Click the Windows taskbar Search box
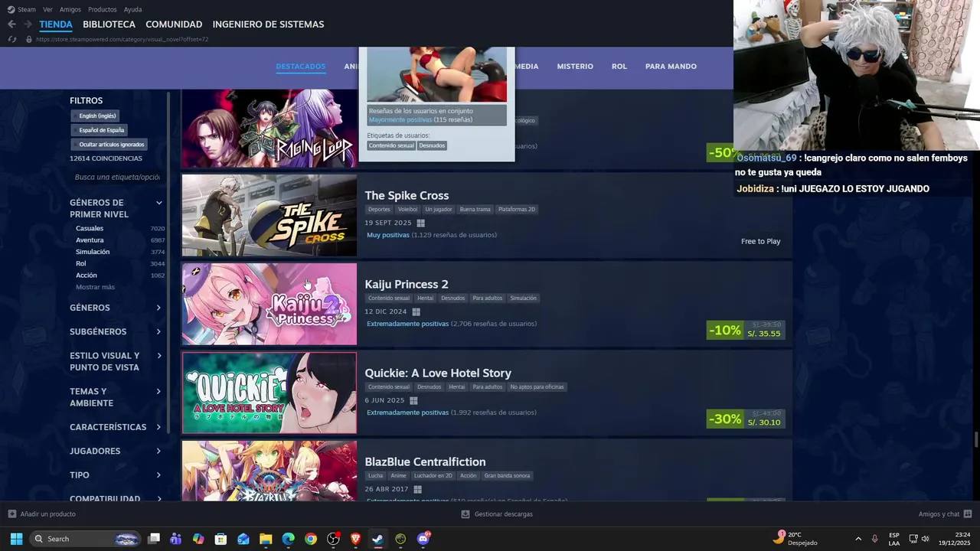Viewport: 980px width, 551px height. pos(86,539)
